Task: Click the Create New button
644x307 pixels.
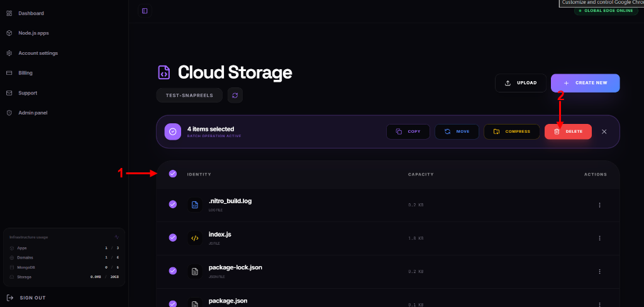Action: (x=586, y=83)
